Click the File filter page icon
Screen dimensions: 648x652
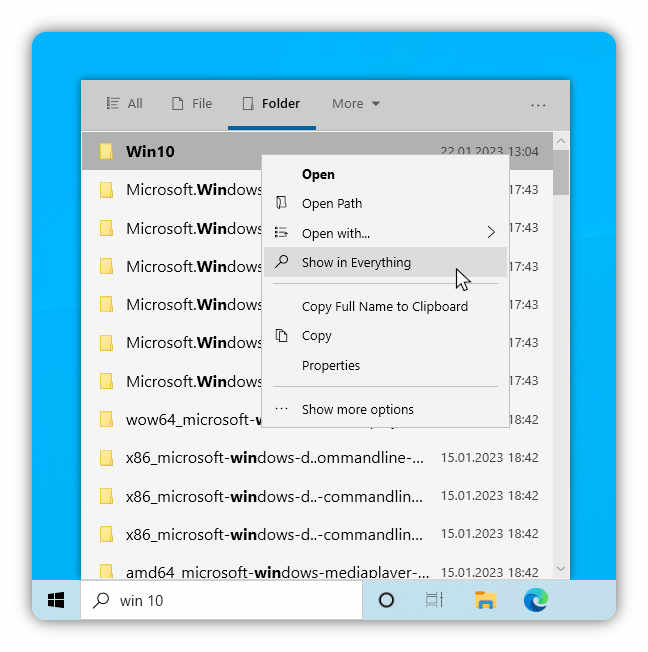[178, 103]
